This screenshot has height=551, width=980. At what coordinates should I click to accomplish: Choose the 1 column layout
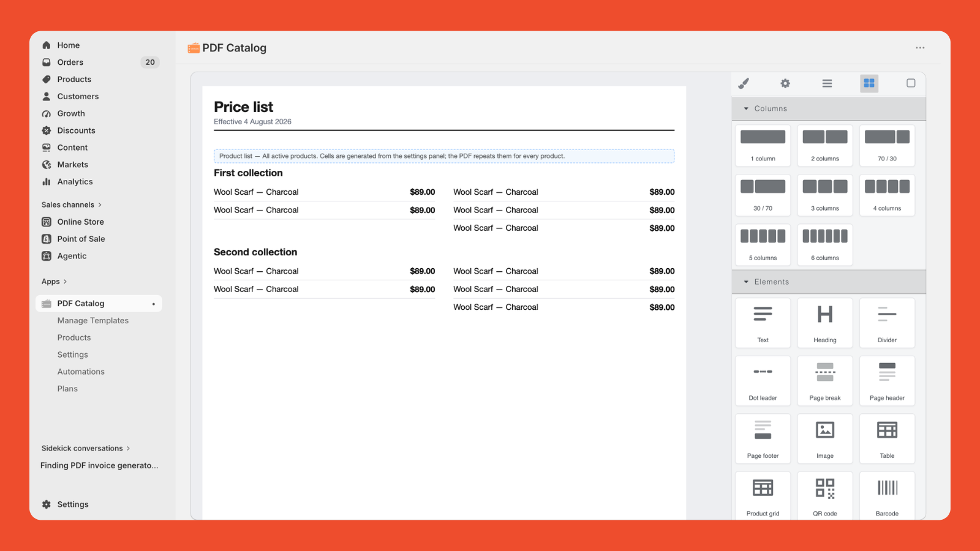pyautogui.click(x=763, y=146)
